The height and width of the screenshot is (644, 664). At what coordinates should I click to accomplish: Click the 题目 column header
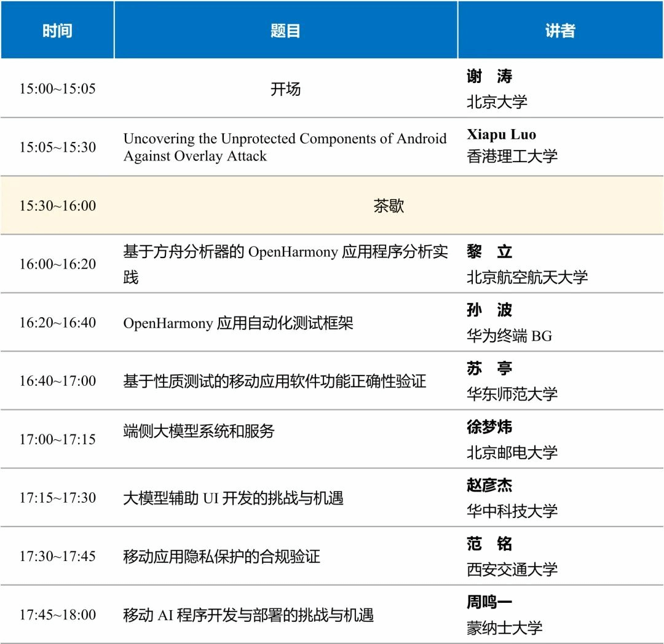(285, 31)
